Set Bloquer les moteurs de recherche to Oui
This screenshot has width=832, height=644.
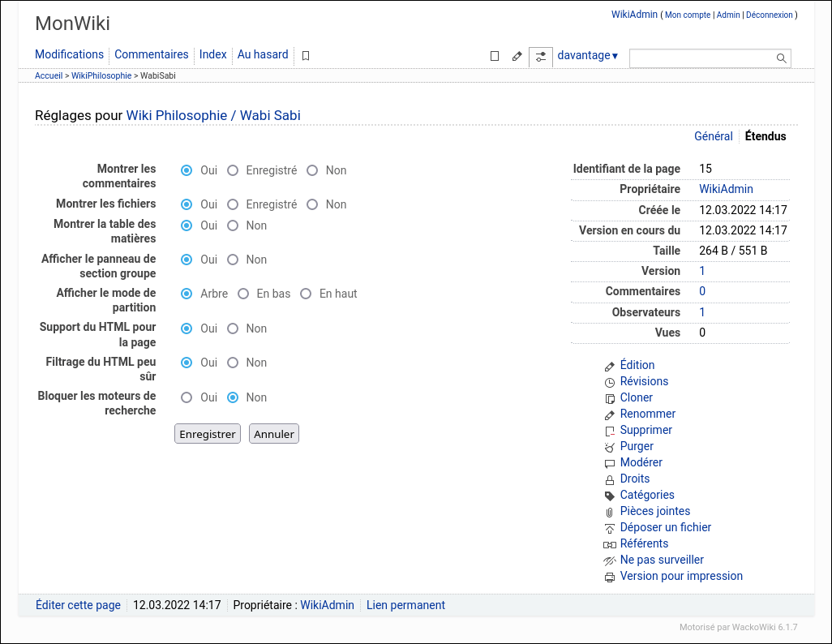[187, 397]
